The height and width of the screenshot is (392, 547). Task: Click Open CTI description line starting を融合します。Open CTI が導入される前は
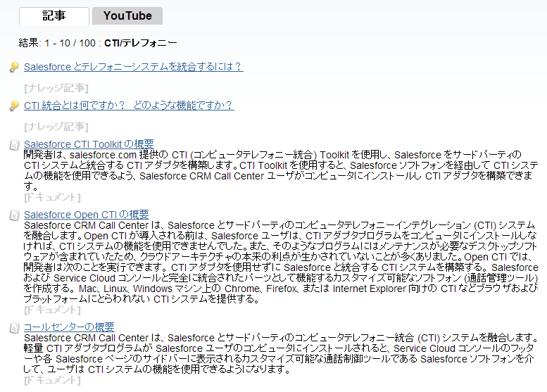(280, 236)
